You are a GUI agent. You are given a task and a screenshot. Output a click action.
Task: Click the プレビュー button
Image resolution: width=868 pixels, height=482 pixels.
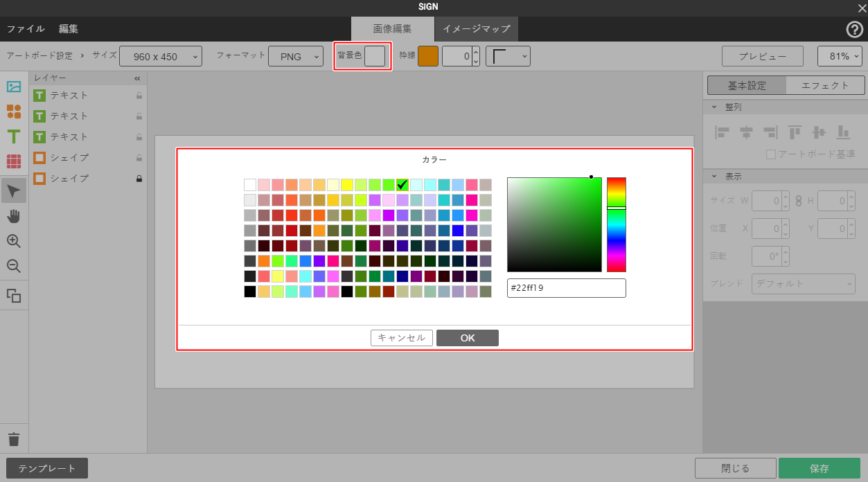762,56
